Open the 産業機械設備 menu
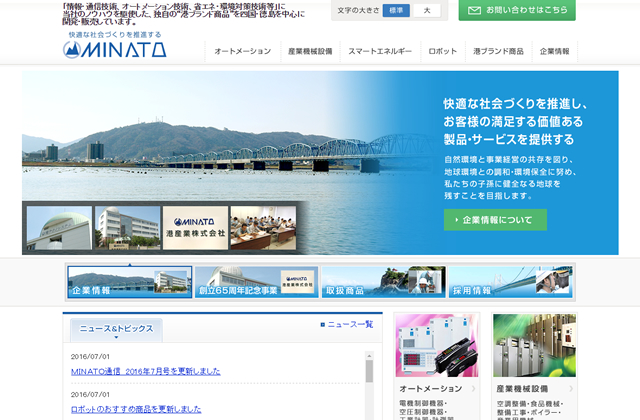Screen dimensions: 640x420 point(310,51)
